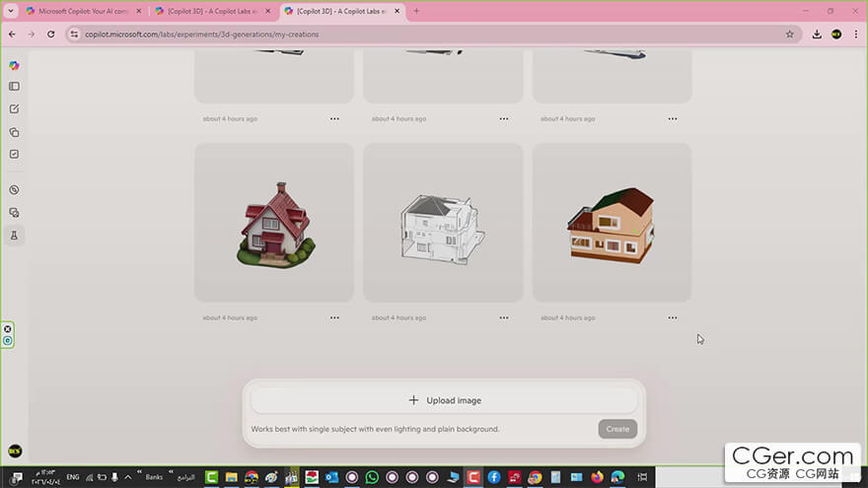Bookmark this page with the star icon
Image resolution: width=868 pixels, height=488 pixels.
790,35
